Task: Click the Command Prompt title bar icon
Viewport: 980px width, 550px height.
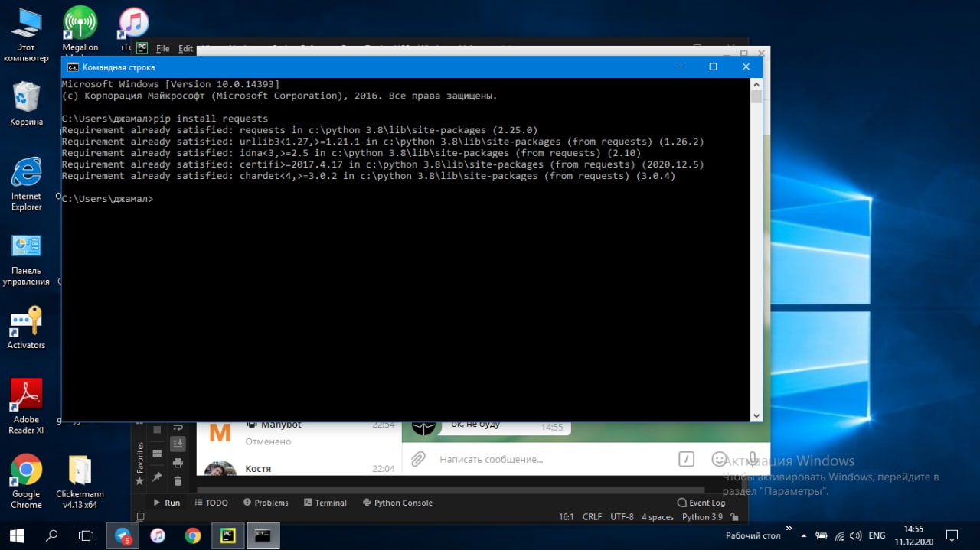Action: (x=73, y=67)
